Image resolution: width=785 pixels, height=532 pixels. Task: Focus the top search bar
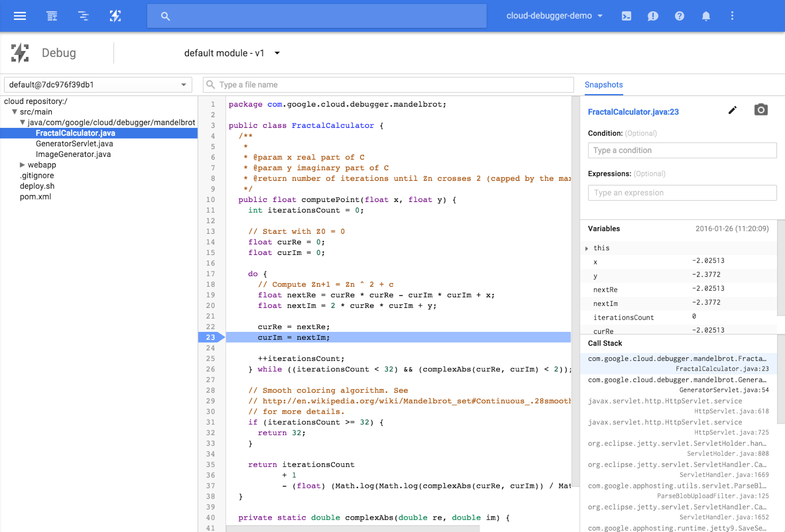317,16
